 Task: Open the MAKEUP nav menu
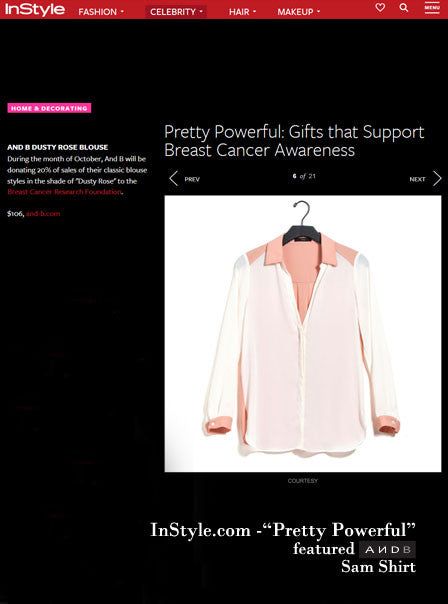pos(299,12)
